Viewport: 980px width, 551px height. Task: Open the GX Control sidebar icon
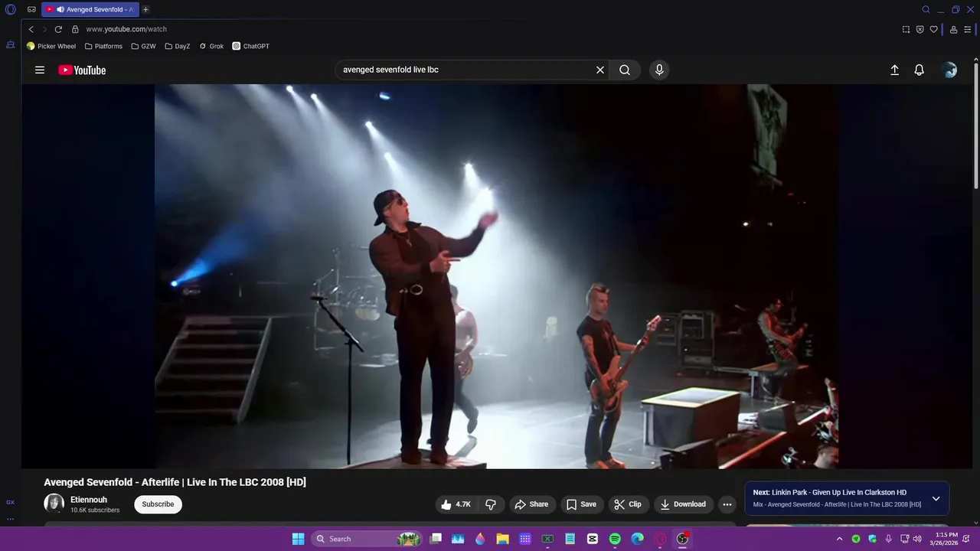click(x=11, y=45)
